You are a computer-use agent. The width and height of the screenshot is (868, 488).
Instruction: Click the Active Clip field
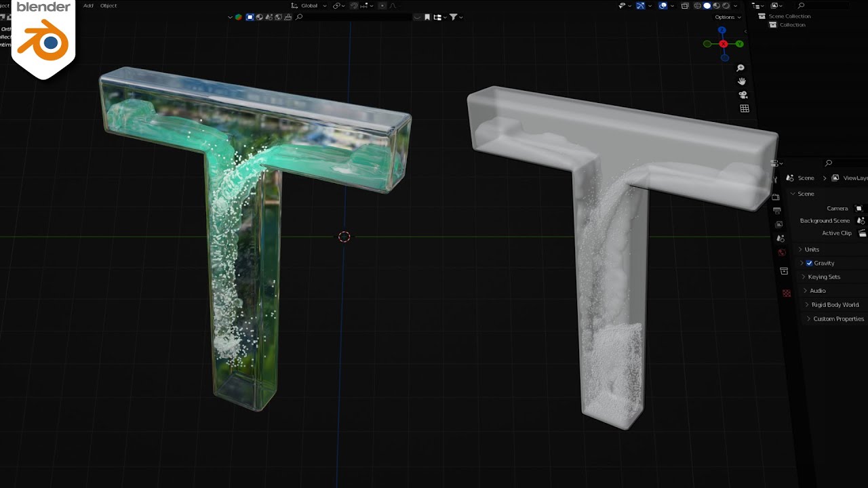[x=863, y=233]
